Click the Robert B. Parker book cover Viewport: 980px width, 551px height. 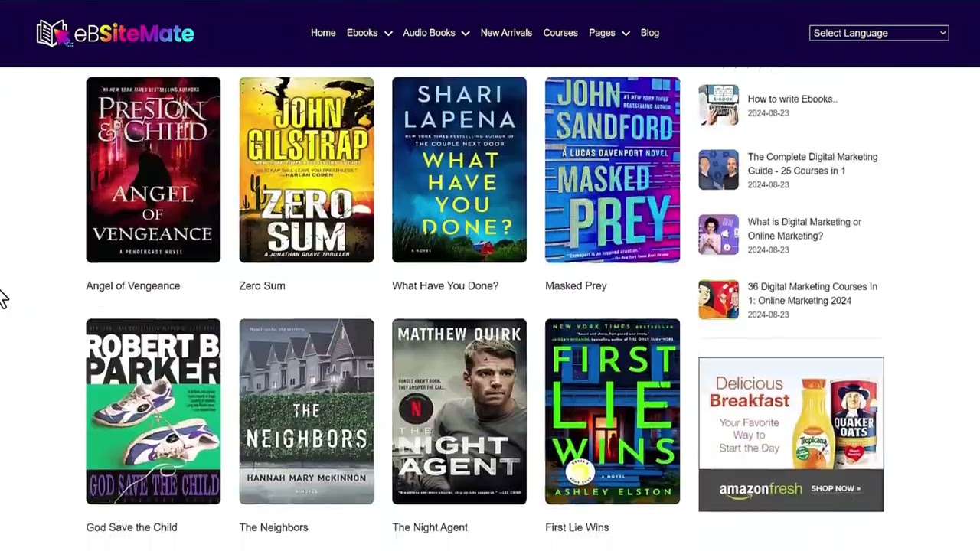pyautogui.click(x=153, y=412)
